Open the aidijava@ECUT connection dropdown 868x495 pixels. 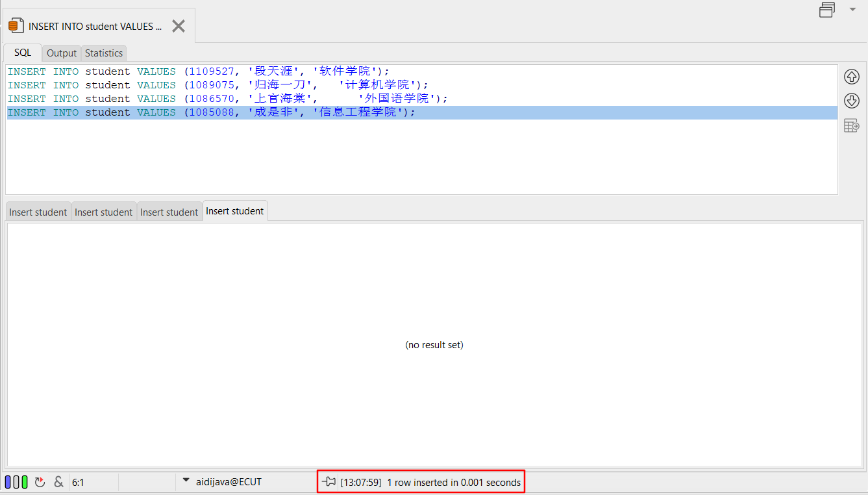pyautogui.click(x=186, y=481)
